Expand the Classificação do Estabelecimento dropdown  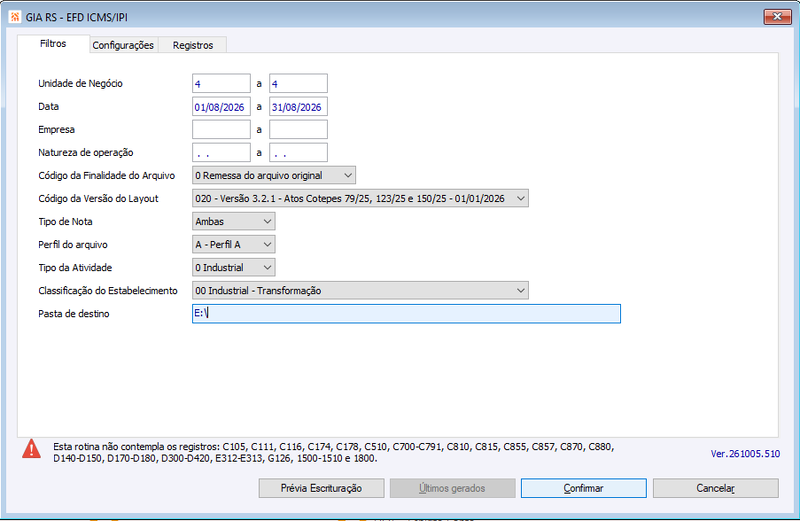click(360, 290)
